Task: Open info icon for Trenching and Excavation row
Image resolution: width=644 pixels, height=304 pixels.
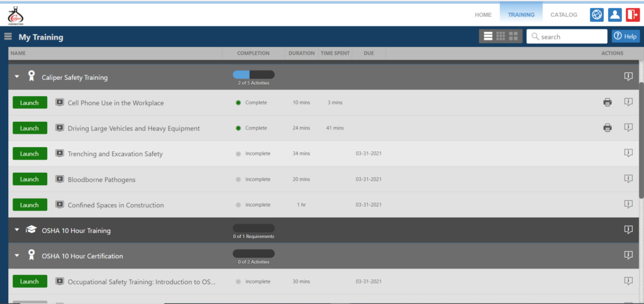Action: click(628, 153)
